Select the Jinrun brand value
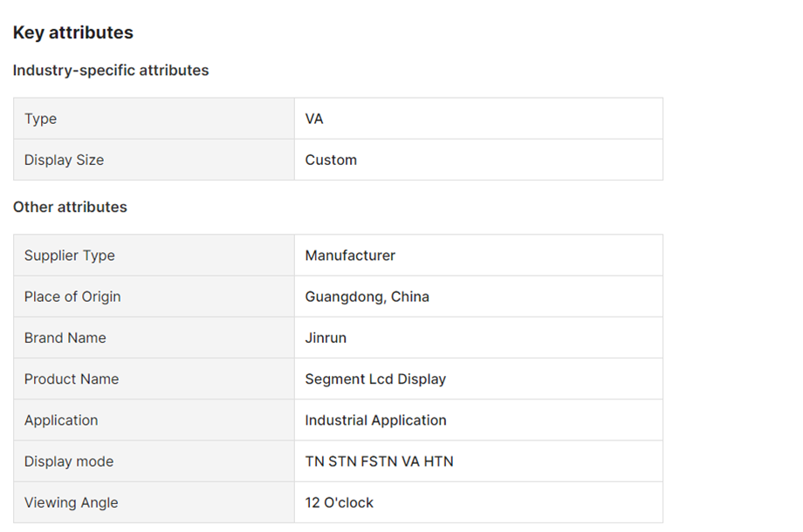 (326, 338)
